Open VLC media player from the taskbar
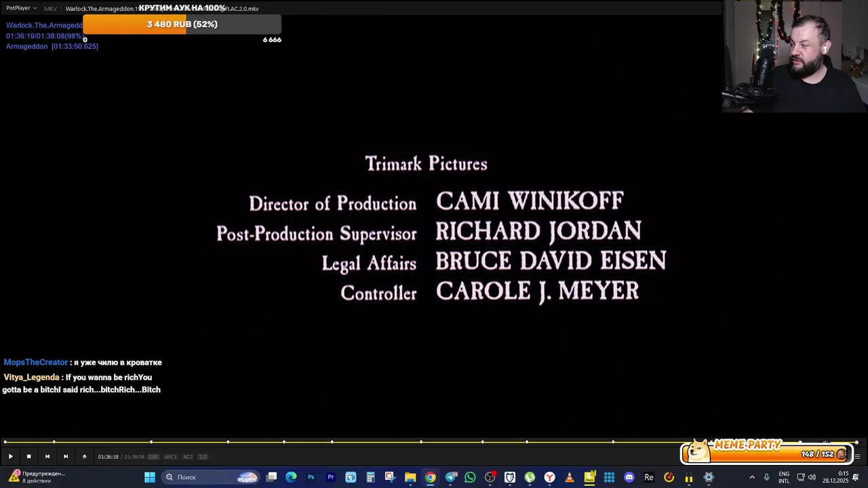 [570, 477]
